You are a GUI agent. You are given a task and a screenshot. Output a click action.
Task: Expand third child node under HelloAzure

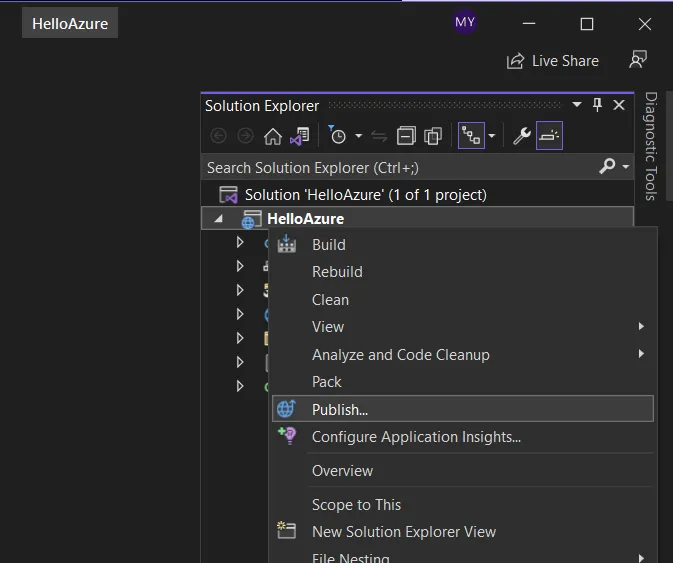pyautogui.click(x=240, y=290)
